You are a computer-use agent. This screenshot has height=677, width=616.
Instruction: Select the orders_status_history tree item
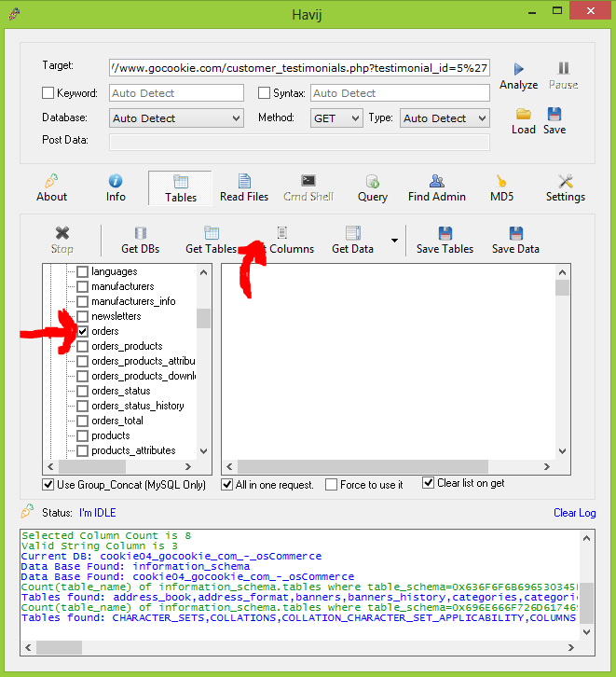[138, 406]
